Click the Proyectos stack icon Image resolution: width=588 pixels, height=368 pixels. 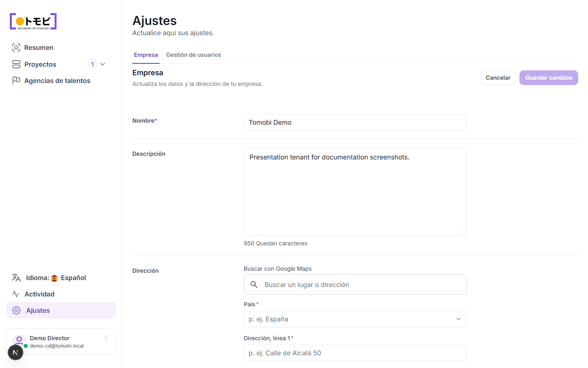coord(16,64)
